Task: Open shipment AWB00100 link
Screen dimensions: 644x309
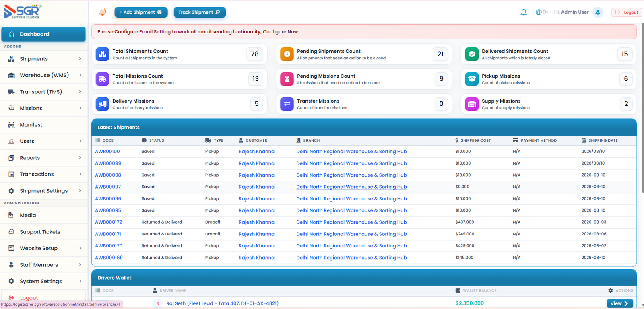Action: [107, 152]
